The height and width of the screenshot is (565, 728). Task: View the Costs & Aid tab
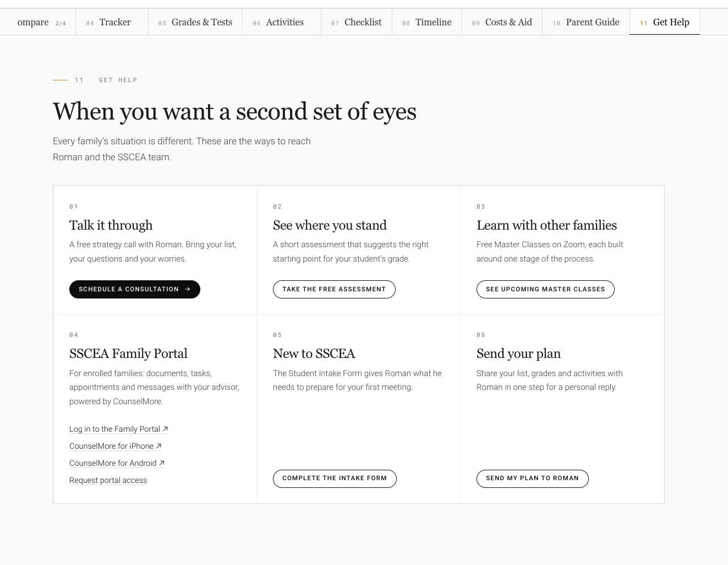[502, 22]
